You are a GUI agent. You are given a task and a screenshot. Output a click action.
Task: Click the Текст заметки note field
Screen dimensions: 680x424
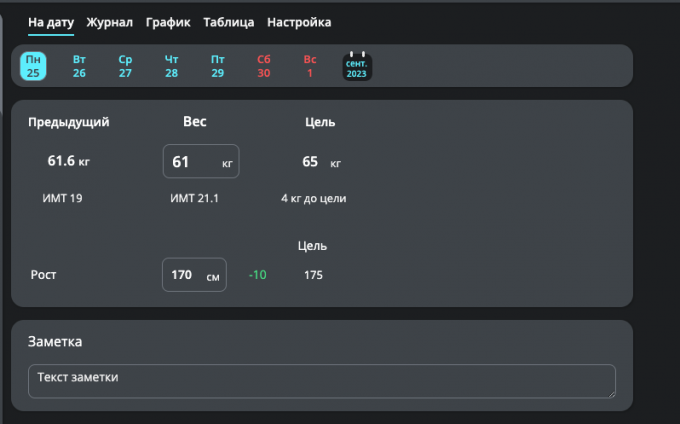click(321, 381)
